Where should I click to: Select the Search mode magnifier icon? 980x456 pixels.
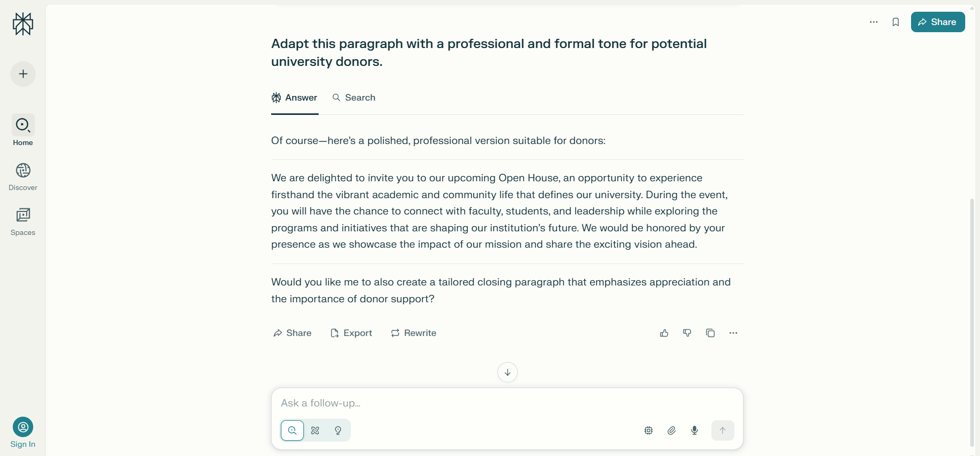click(x=292, y=430)
